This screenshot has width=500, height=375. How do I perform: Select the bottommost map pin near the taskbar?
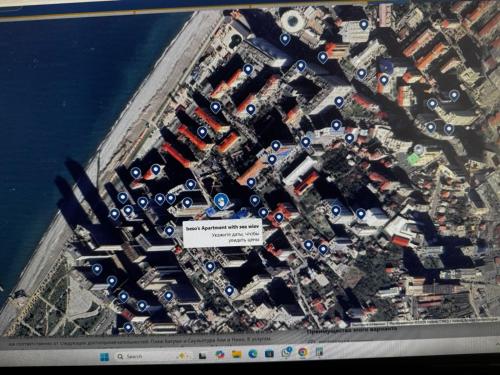coord(128,328)
